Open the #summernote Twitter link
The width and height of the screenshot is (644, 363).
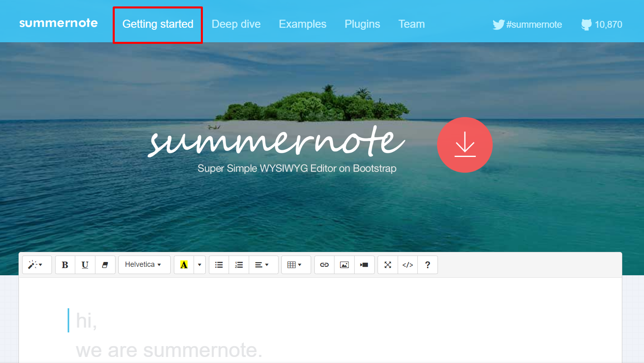tap(527, 25)
